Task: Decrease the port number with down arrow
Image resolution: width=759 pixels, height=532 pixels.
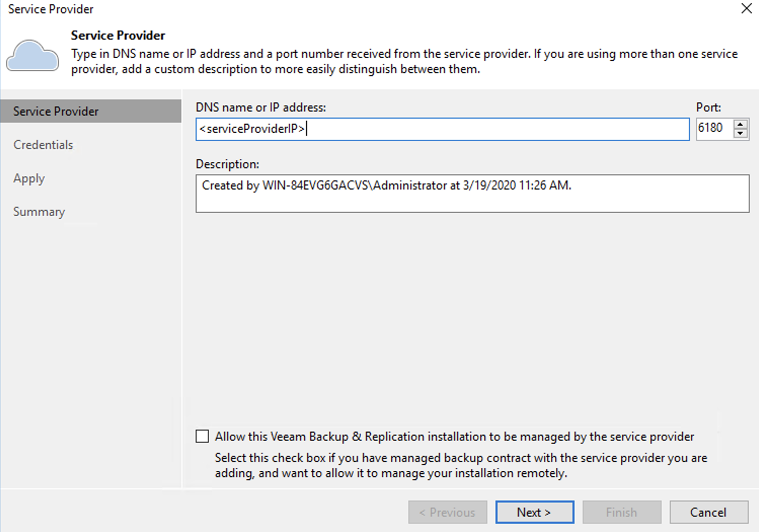Action: coord(740,133)
